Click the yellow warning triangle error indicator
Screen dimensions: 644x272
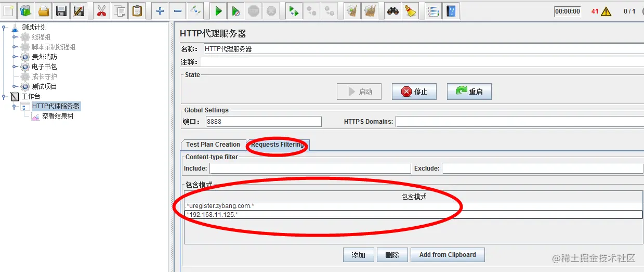pyautogui.click(x=606, y=11)
